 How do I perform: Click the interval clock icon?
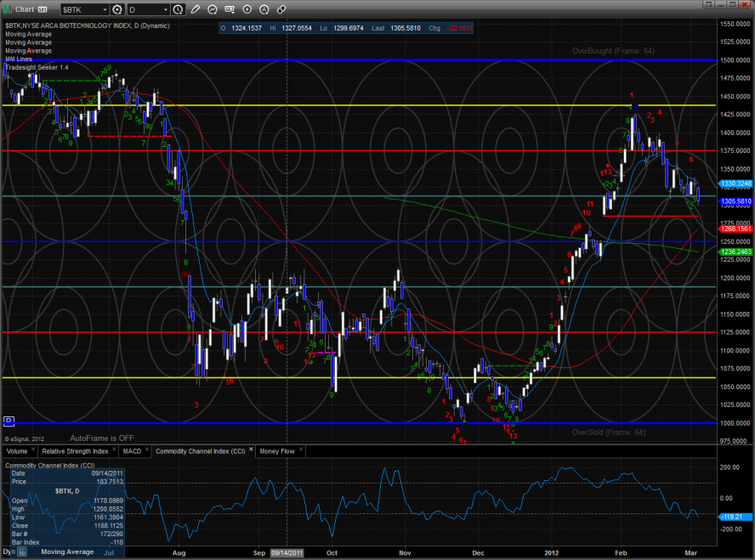pos(177,9)
